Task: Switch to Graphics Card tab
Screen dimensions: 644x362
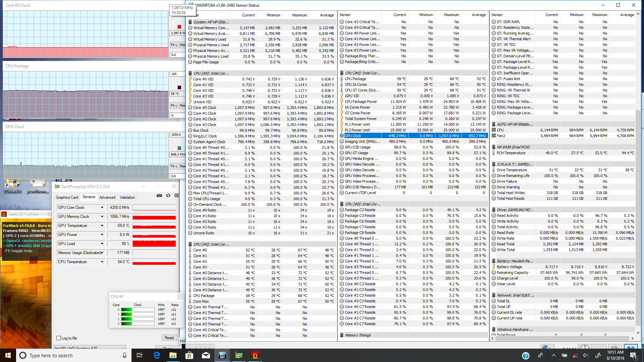Action: click(67, 197)
